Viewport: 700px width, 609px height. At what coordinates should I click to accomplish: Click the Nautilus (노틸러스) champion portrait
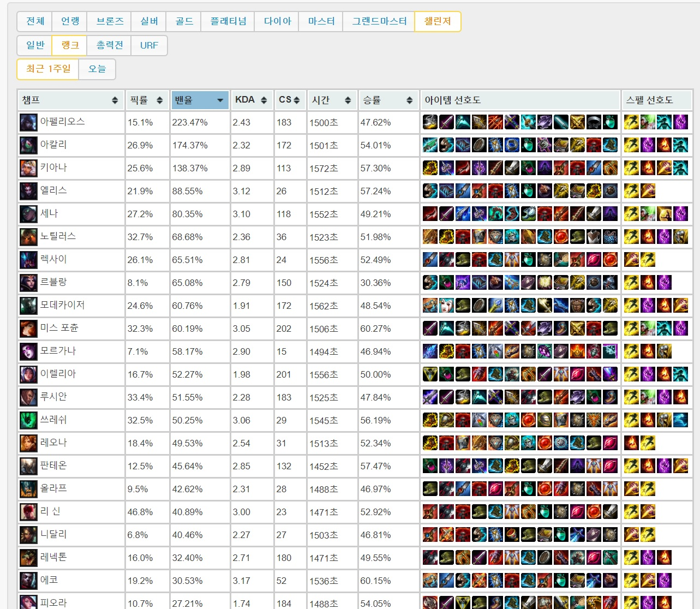click(x=28, y=237)
